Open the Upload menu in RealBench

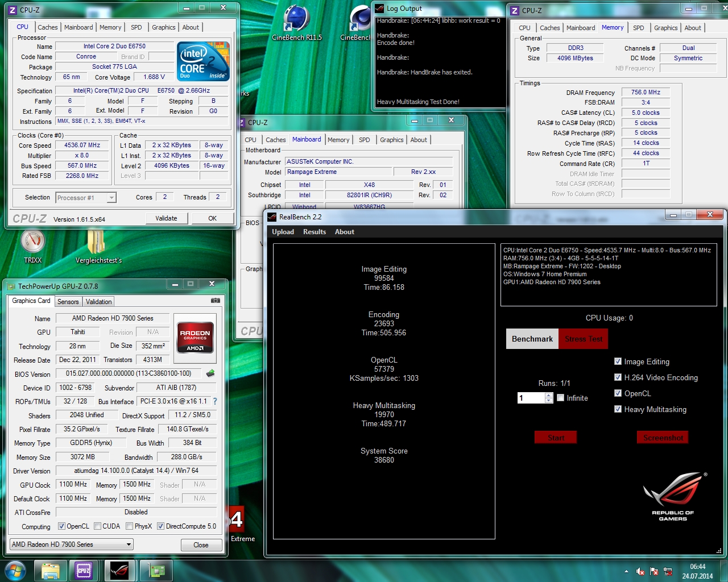click(283, 231)
